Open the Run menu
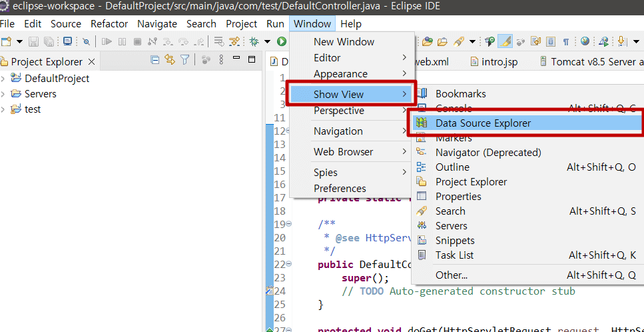The image size is (644, 332). 275,24
